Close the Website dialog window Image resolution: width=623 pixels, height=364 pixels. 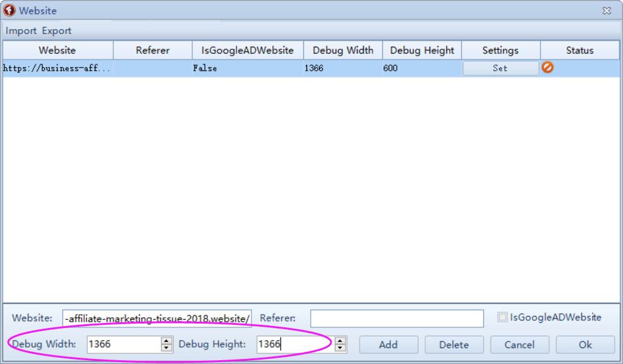(607, 11)
